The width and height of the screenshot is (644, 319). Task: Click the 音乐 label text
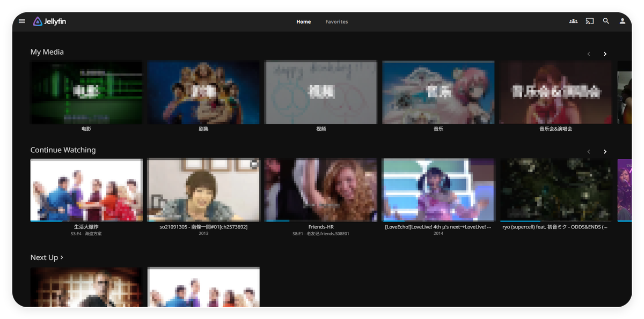438,129
